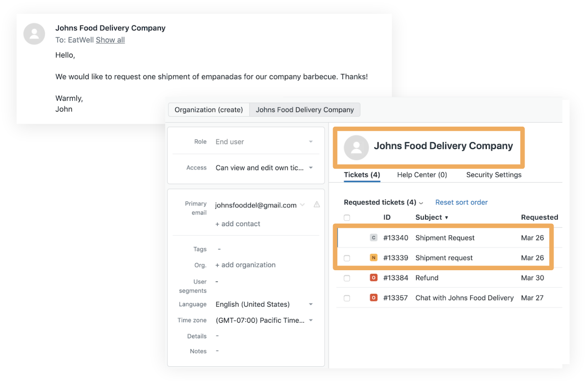This screenshot has height=381, width=588.
Task: Click the open status badge on Refund ticket
Action: 373,278
